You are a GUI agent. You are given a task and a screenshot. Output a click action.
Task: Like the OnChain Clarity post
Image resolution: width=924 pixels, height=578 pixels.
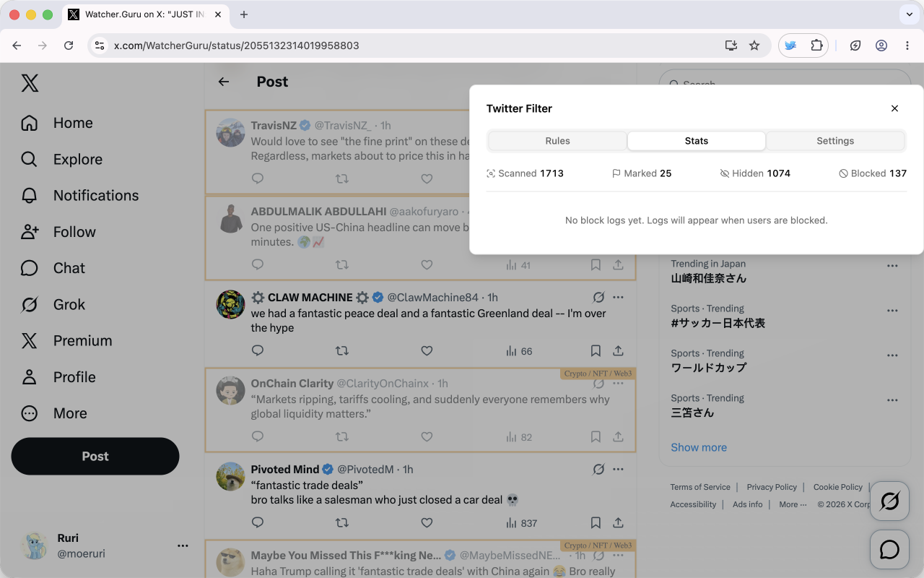click(427, 436)
